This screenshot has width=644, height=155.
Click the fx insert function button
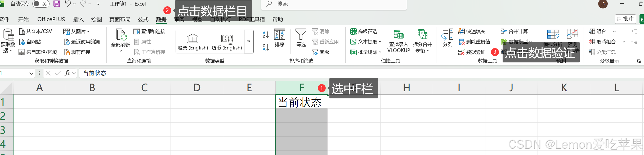click(68, 73)
